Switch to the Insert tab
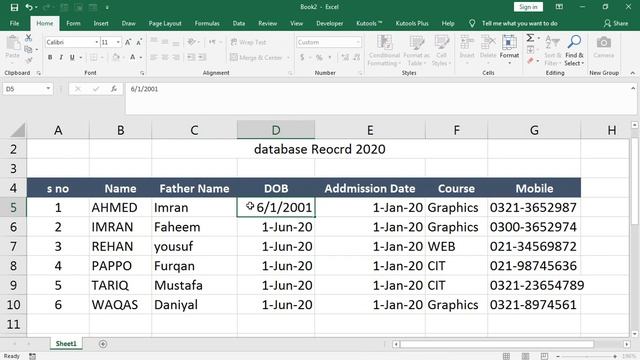640x360 pixels. coord(101,23)
